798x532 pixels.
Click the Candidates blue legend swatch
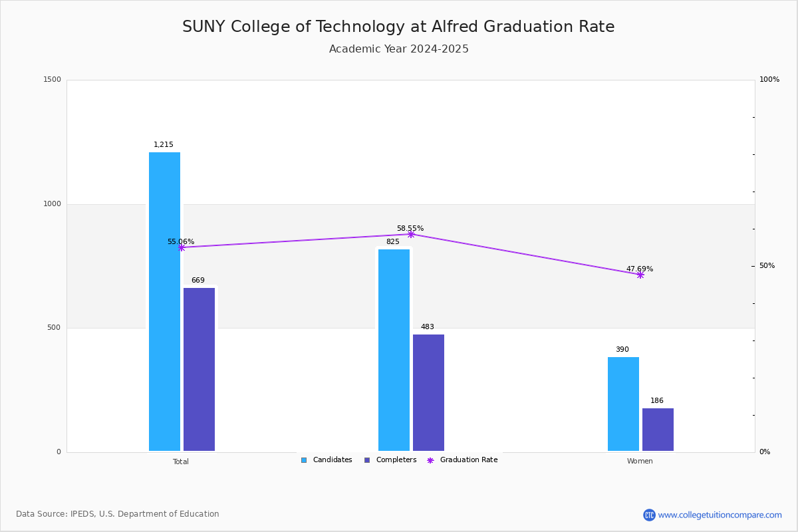[304, 460]
